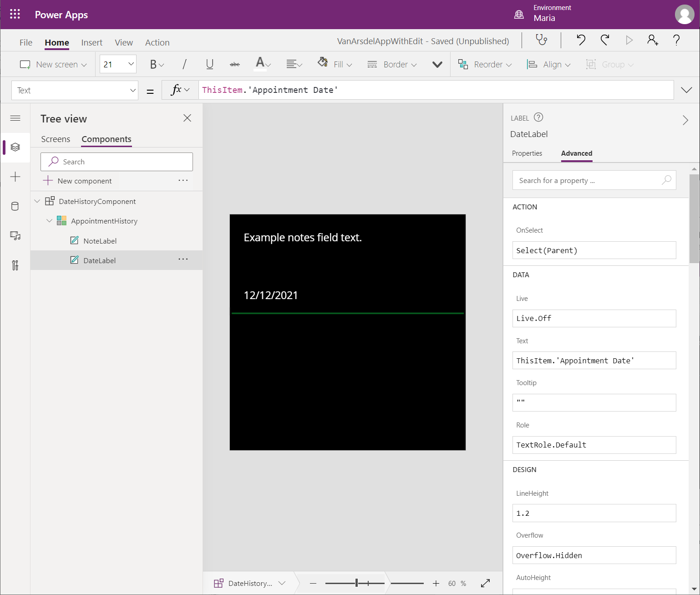The height and width of the screenshot is (595, 700).
Task: Open the Bold font weight dropdown
Action: (157, 65)
